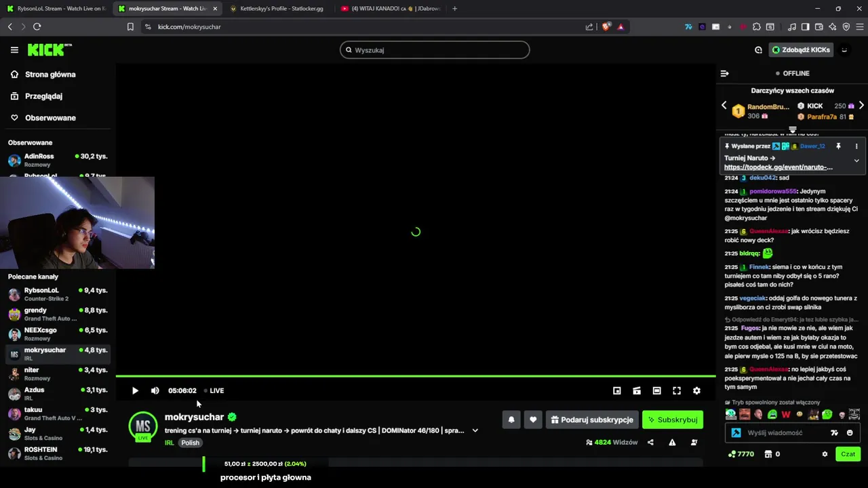Open the emote picker smiley in chat input

850,432
